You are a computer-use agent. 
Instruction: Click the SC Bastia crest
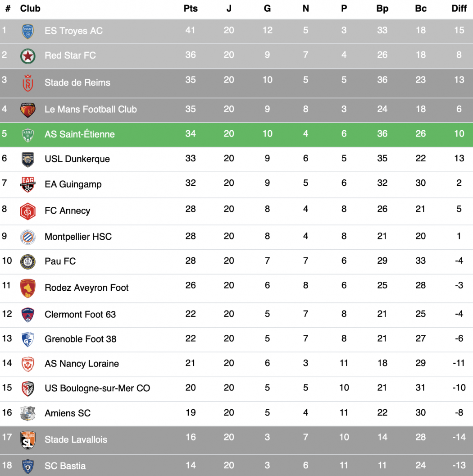[28, 466]
